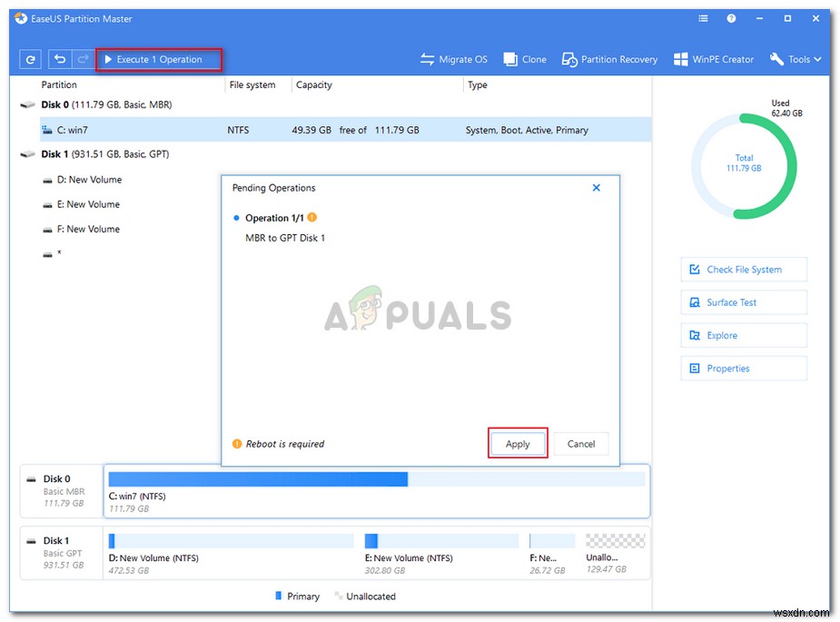Click the File system column header
840x622 pixels.
pos(252,84)
